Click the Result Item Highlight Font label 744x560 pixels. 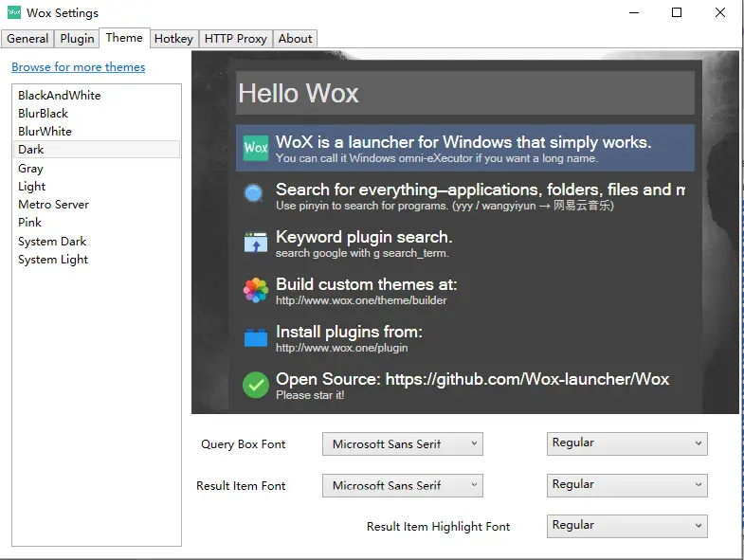[x=439, y=527]
